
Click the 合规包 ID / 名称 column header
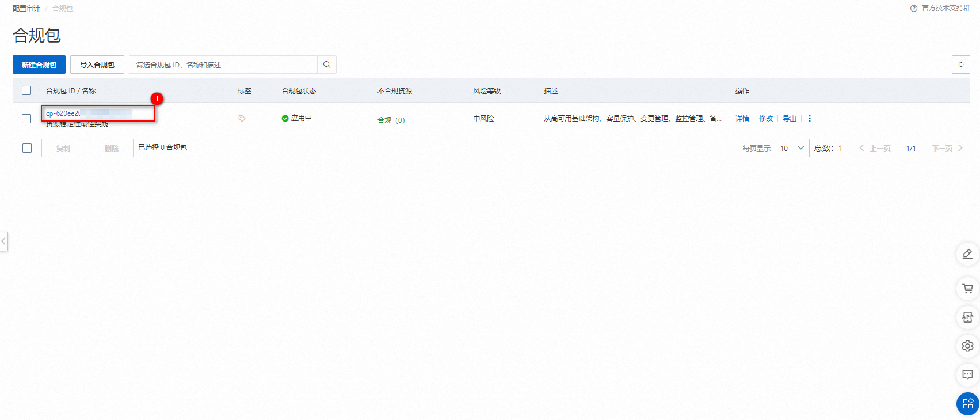click(71, 90)
